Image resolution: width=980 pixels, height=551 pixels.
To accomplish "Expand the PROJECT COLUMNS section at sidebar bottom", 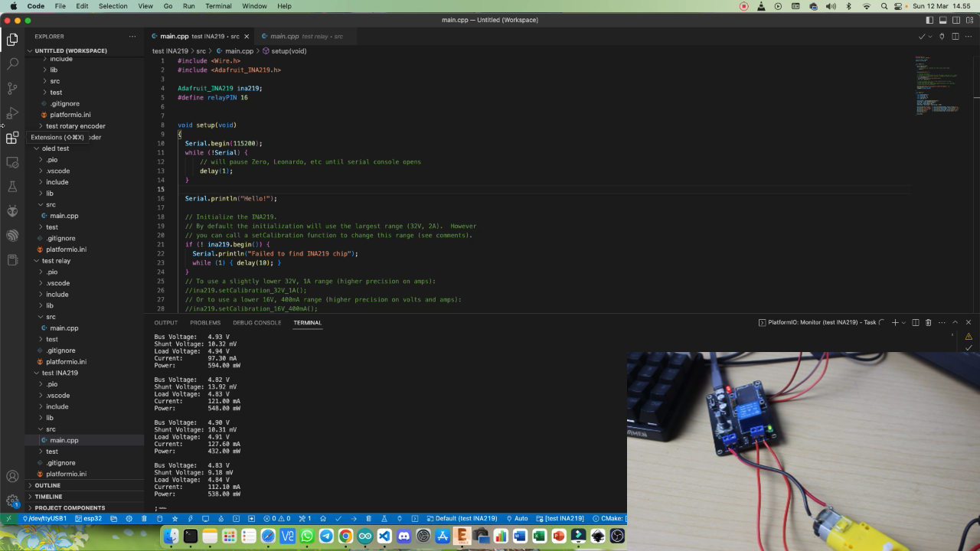I will pyautogui.click(x=70, y=507).
